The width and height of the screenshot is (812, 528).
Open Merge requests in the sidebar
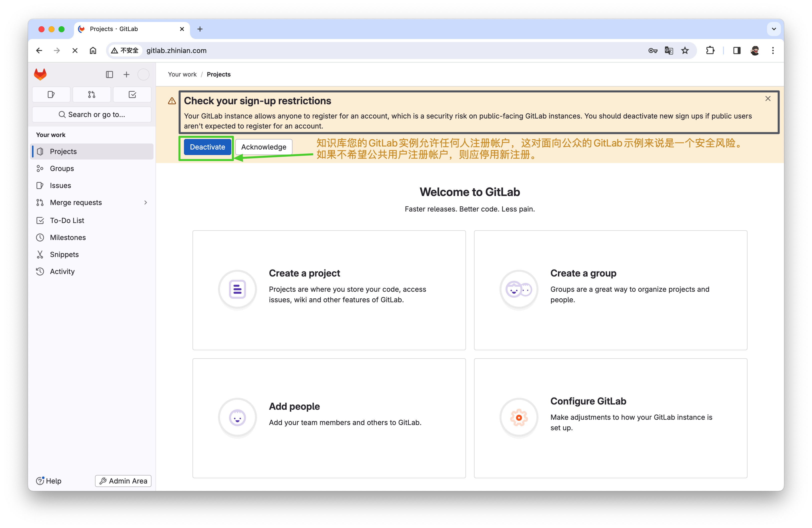[x=91, y=202]
